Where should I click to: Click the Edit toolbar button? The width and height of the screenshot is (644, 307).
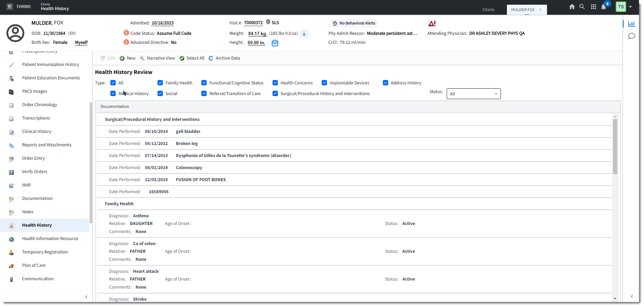(x=108, y=58)
